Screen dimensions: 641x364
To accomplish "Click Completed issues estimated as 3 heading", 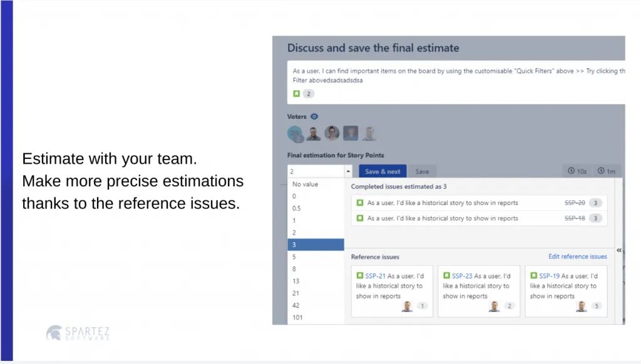I will tap(399, 187).
